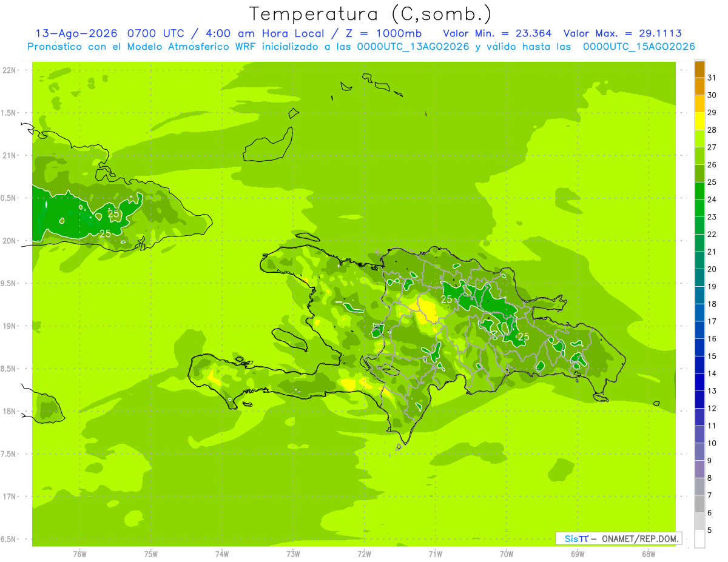Click the "Valor Min. = 23.364" readout
Screen dimensions: 728x562
pyautogui.click(x=497, y=33)
